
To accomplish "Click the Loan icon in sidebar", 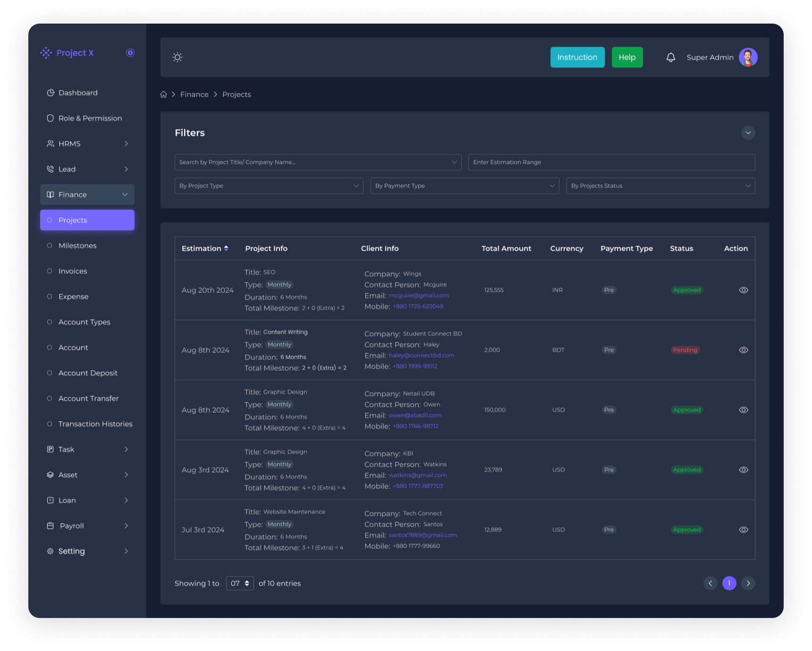I will tap(51, 501).
